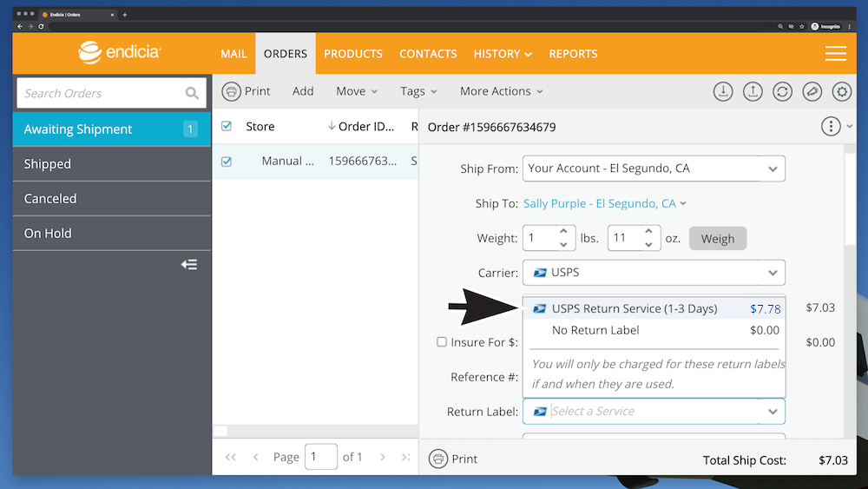Open order options three-dot icon
This screenshot has width=868, height=489.
pyautogui.click(x=831, y=126)
